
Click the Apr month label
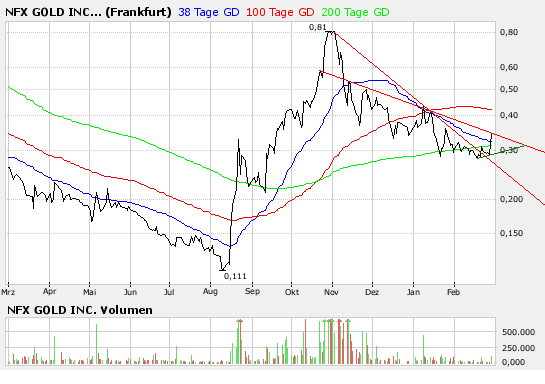pos(49,291)
